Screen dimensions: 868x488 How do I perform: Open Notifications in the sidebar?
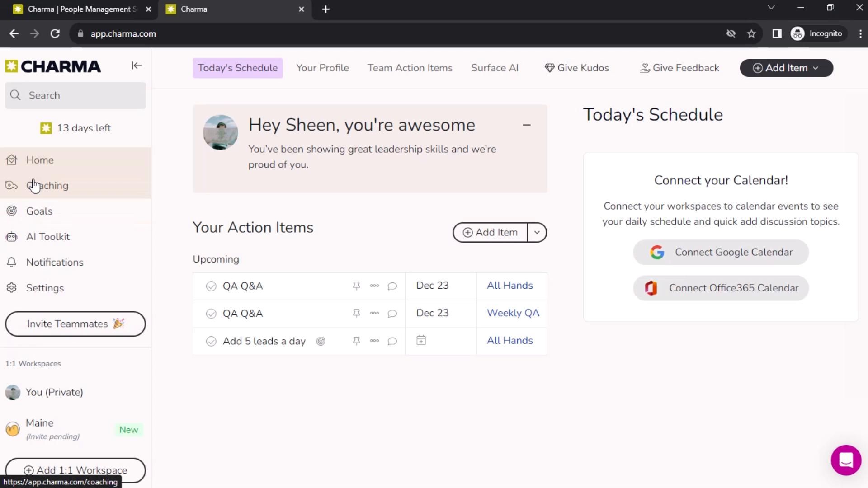[x=75, y=263]
